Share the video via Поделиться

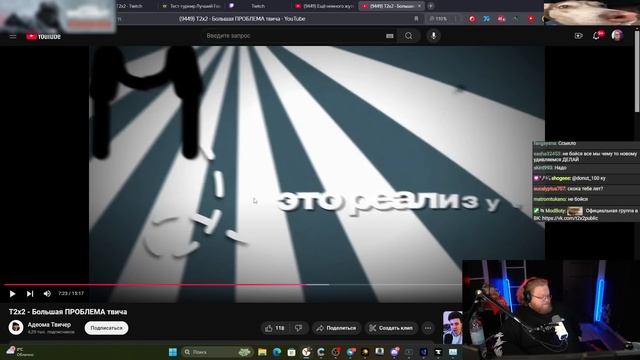336,328
